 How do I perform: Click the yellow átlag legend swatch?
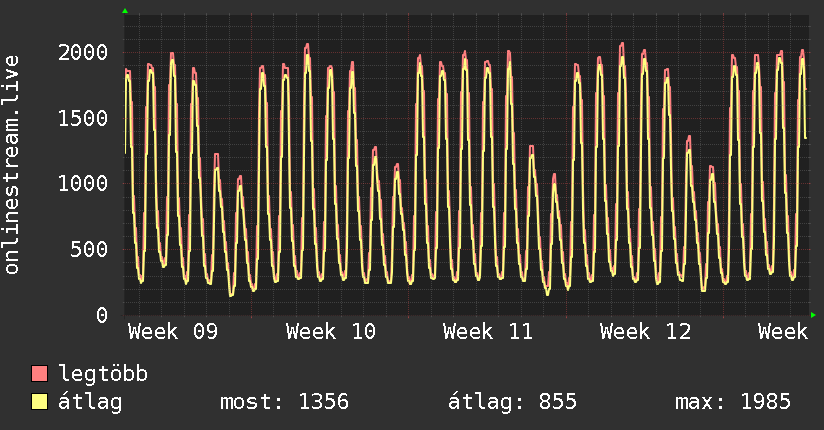[39, 401]
